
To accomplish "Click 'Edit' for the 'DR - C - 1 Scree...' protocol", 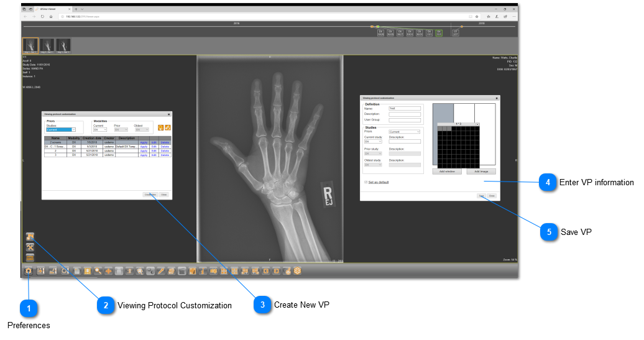I will (154, 147).
